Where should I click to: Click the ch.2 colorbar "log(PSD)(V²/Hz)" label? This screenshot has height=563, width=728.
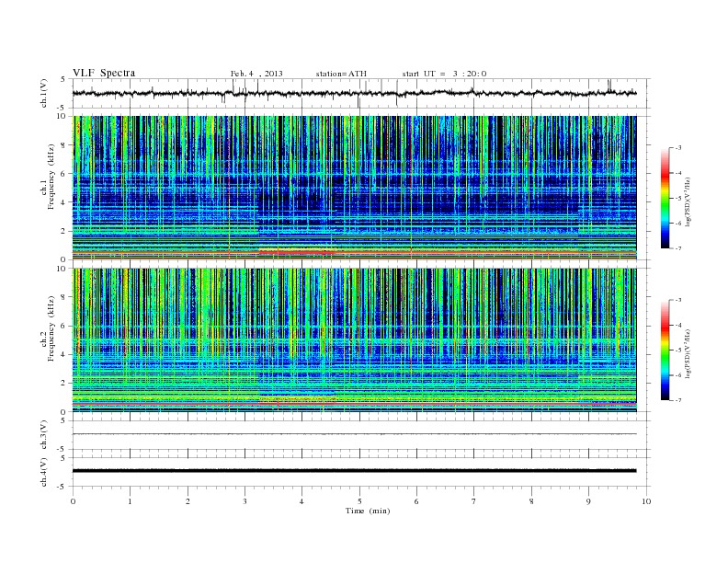click(x=688, y=353)
